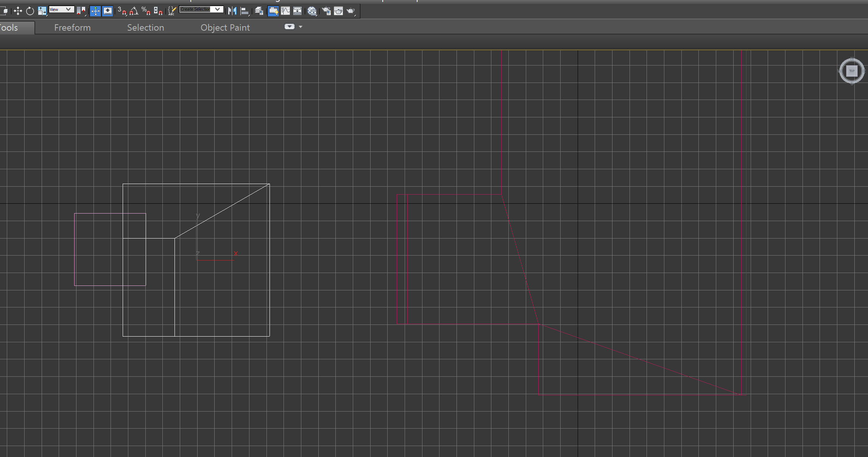Select the Rotate tool
This screenshot has height=457, width=868.
tap(30, 11)
